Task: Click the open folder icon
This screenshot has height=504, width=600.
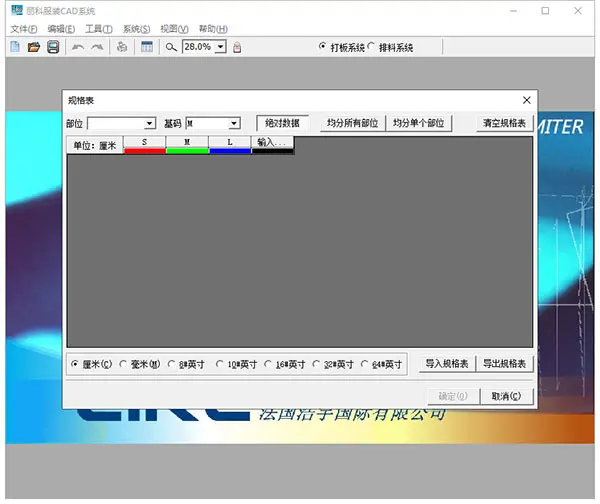Action: coord(34,47)
